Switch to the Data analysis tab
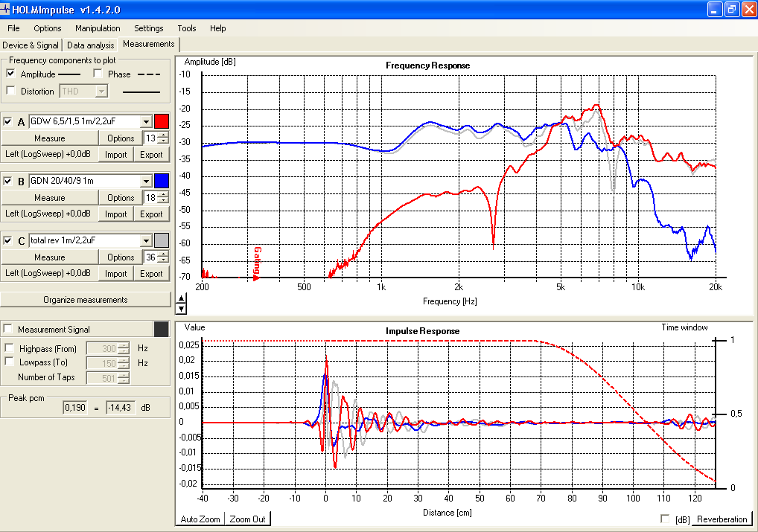The width and height of the screenshot is (758, 532). tap(91, 45)
